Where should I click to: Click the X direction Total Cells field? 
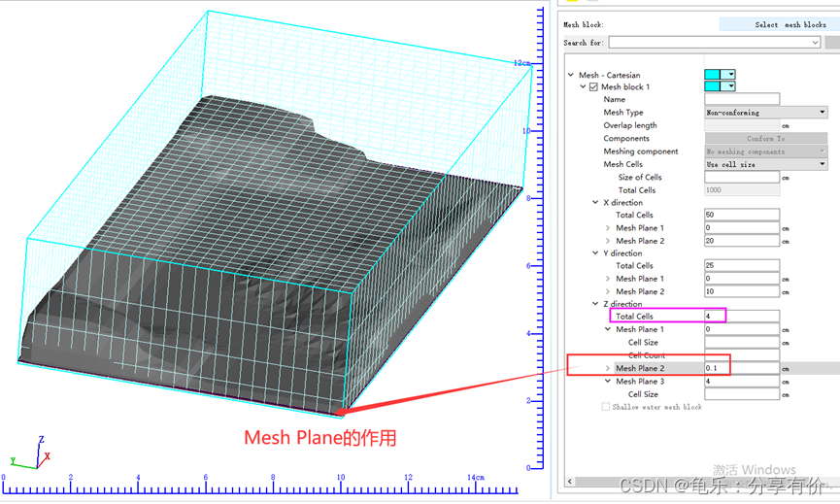[x=742, y=215]
